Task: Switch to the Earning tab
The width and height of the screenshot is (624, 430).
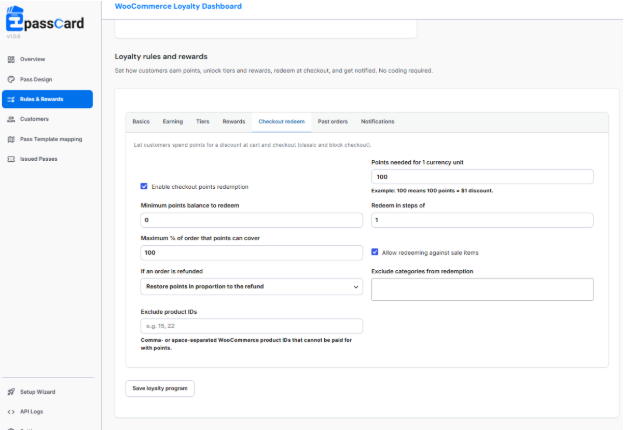Action: tap(173, 122)
